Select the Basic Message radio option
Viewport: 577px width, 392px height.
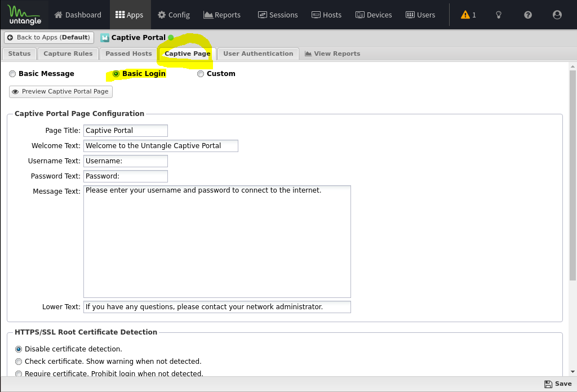(12, 74)
